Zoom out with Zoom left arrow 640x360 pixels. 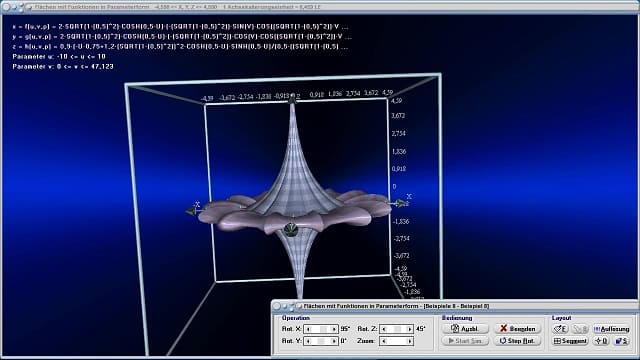[384, 341]
